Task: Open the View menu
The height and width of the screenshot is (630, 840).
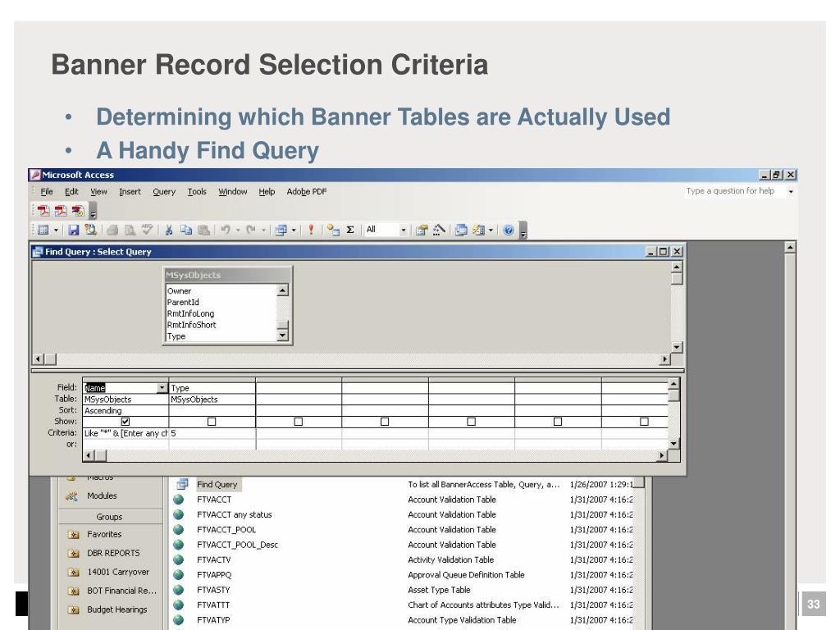Action: tap(98, 192)
